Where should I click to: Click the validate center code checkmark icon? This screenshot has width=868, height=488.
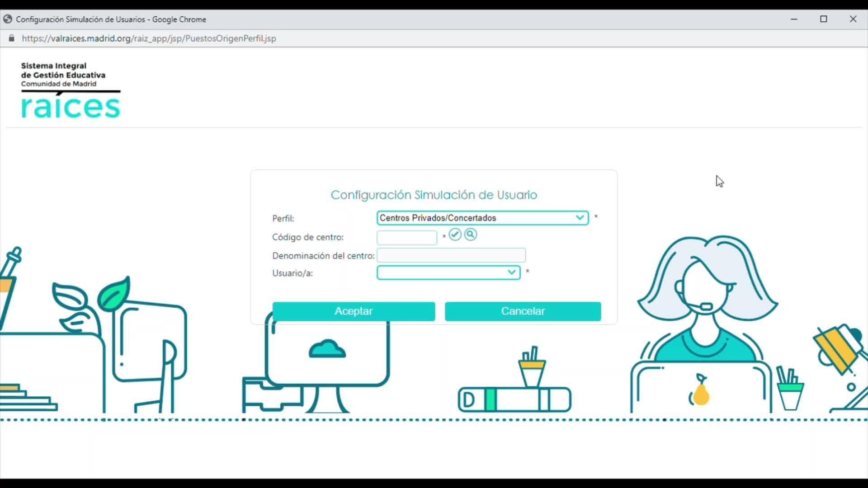(455, 235)
